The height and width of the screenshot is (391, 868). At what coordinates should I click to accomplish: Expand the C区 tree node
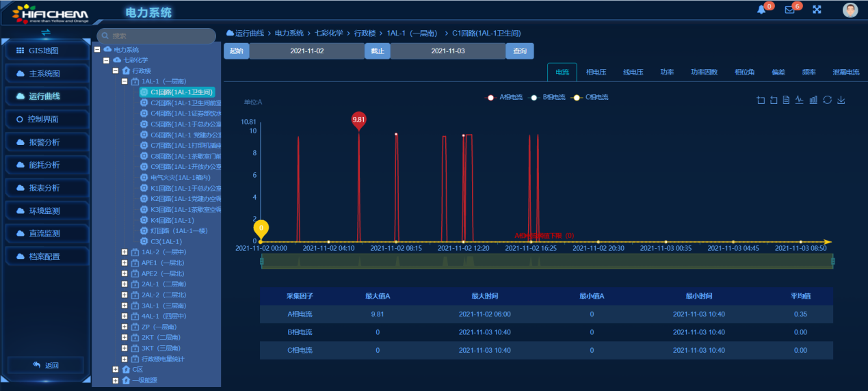tap(116, 369)
